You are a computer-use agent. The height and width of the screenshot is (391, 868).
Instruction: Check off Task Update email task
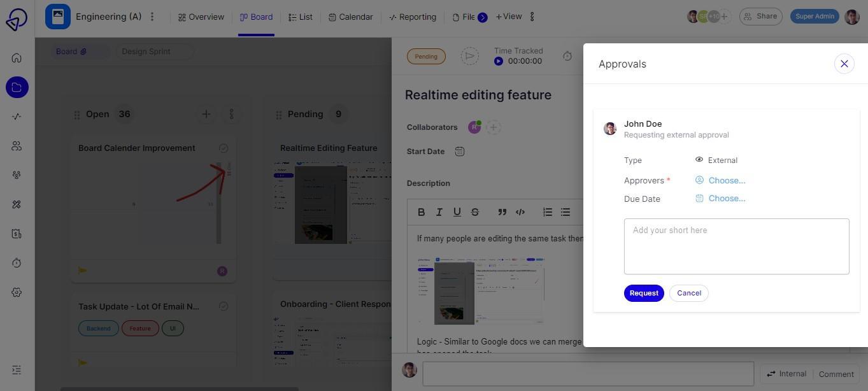224,306
